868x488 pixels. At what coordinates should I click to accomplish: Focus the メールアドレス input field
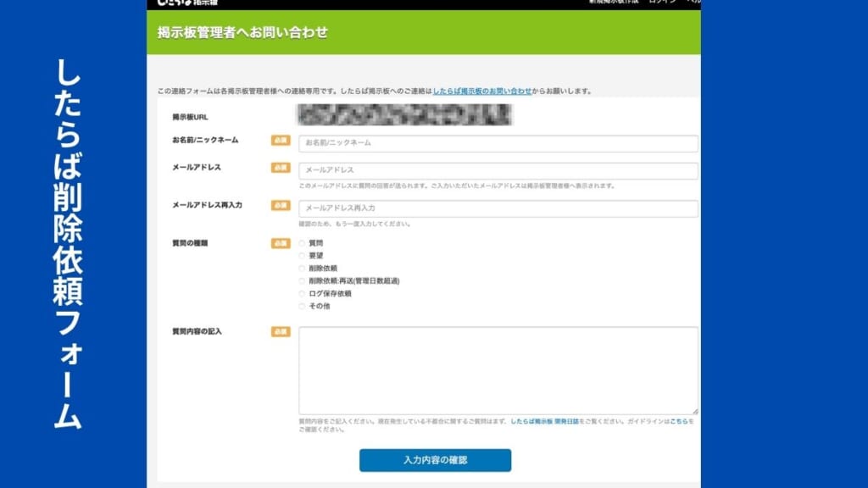tap(498, 171)
